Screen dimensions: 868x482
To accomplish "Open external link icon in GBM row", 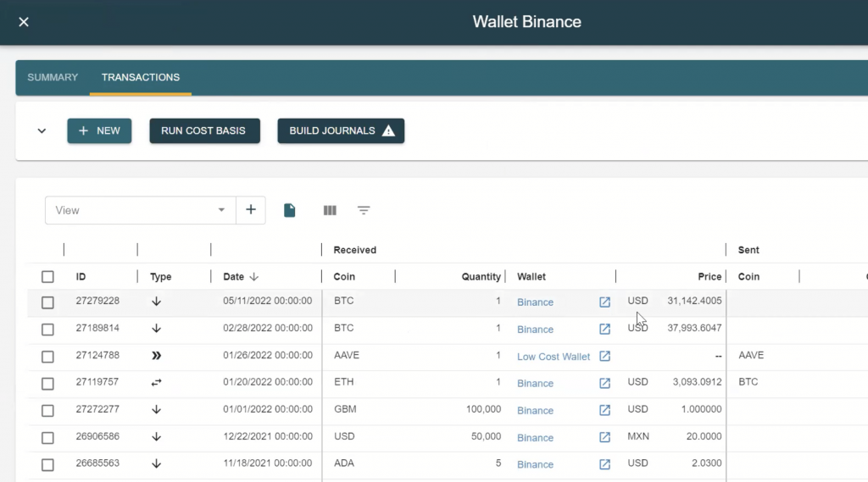I will 604,411.
